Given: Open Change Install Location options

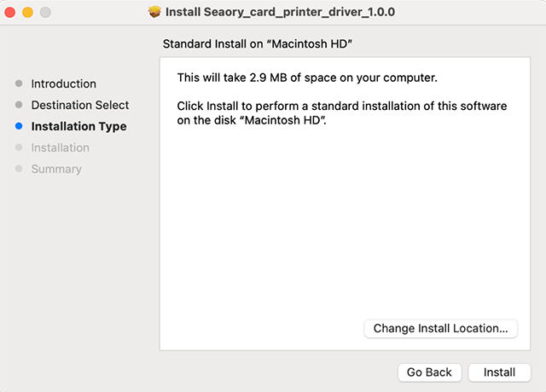Looking at the screenshot, I should coord(440,328).
